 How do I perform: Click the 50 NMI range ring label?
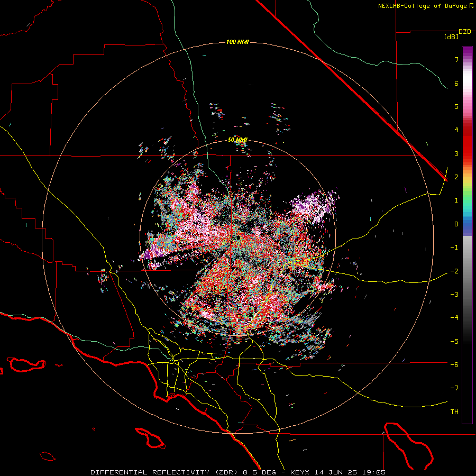pyautogui.click(x=237, y=140)
